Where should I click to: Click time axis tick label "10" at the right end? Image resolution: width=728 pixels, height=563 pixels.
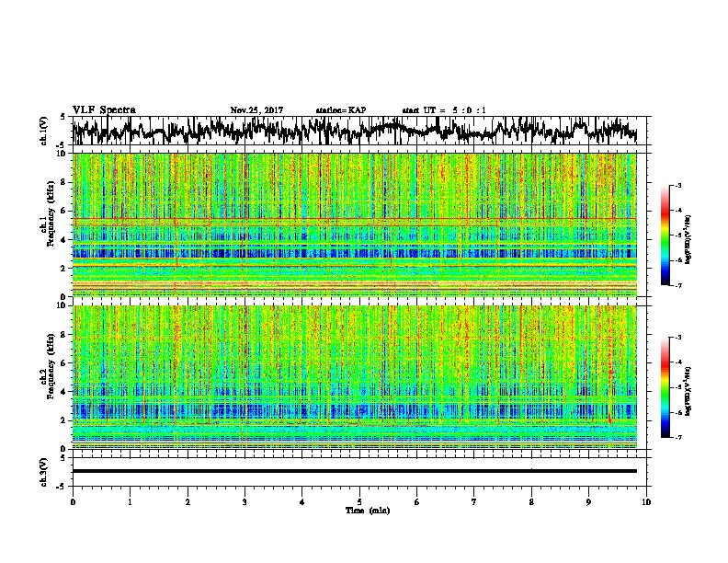[646, 501]
